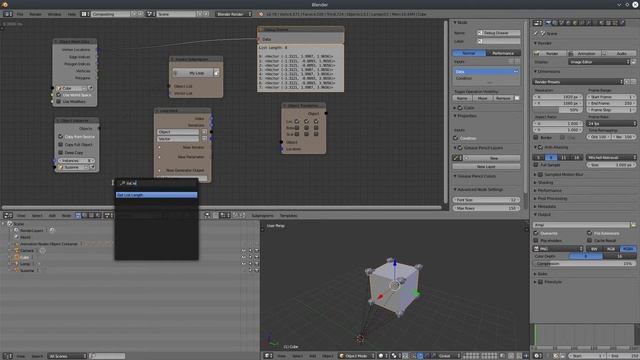Open the Window menu
The height and width of the screenshot is (360, 640).
click(54, 14)
